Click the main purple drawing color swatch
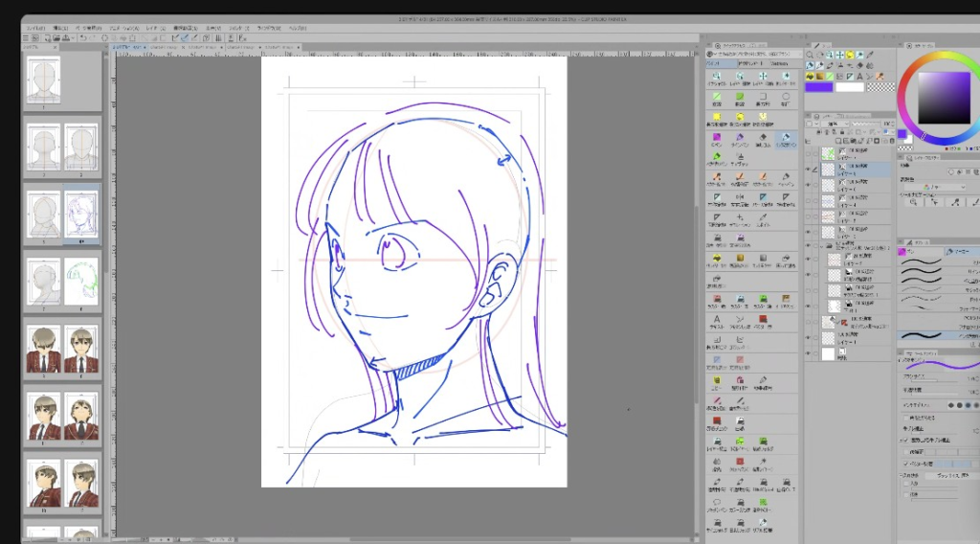Screen dimensions: 980x544 point(819,87)
